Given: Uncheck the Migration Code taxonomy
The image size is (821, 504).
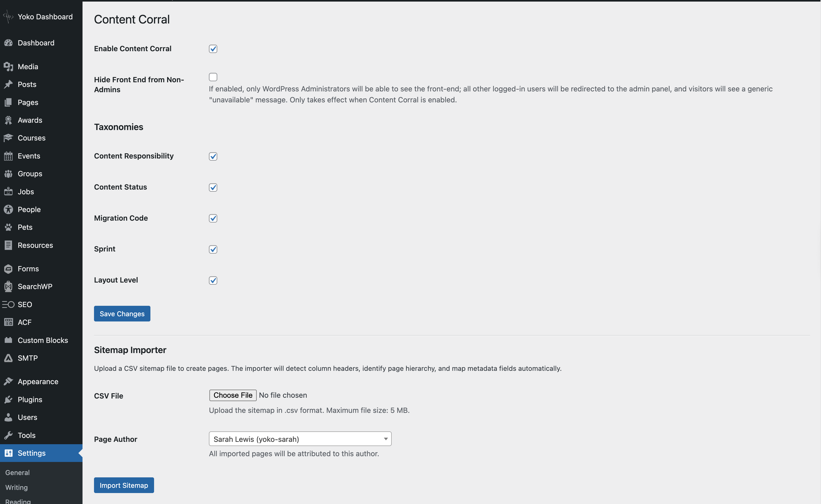Looking at the screenshot, I should pyautogui.click(x=213, y=218).
